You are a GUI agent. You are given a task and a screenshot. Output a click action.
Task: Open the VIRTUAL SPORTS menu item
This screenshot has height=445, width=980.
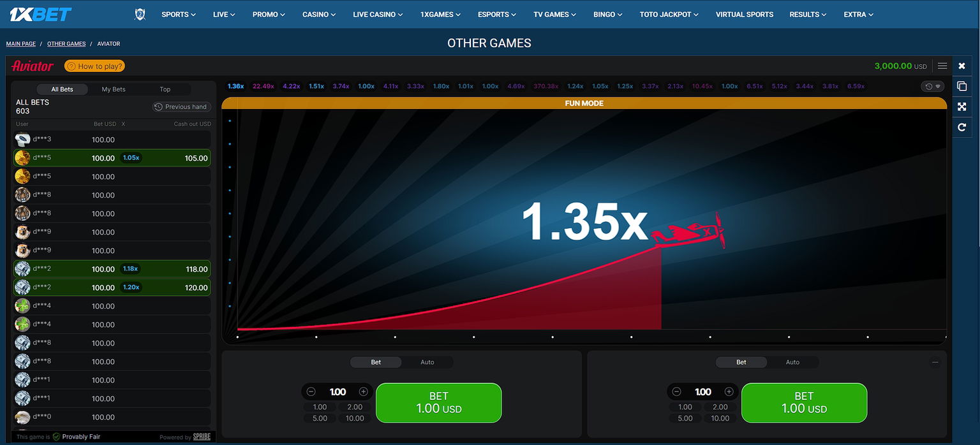coord(744,14)
